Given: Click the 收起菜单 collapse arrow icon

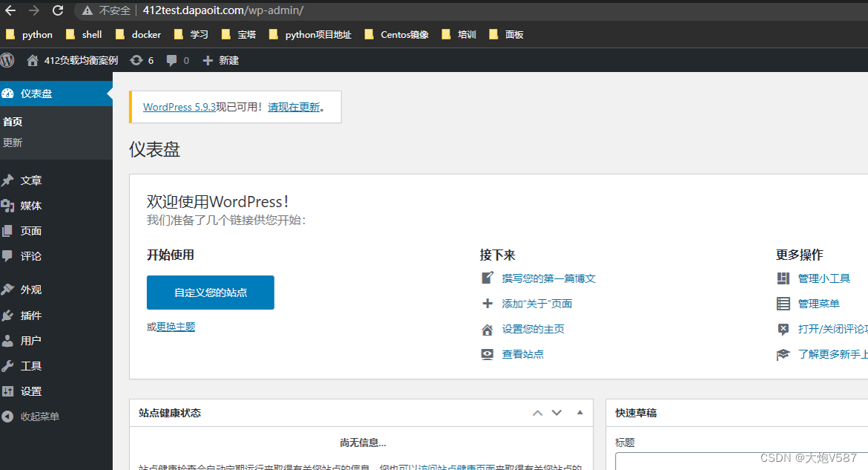Looking at the screenshot, I should [x=7, y=417].
